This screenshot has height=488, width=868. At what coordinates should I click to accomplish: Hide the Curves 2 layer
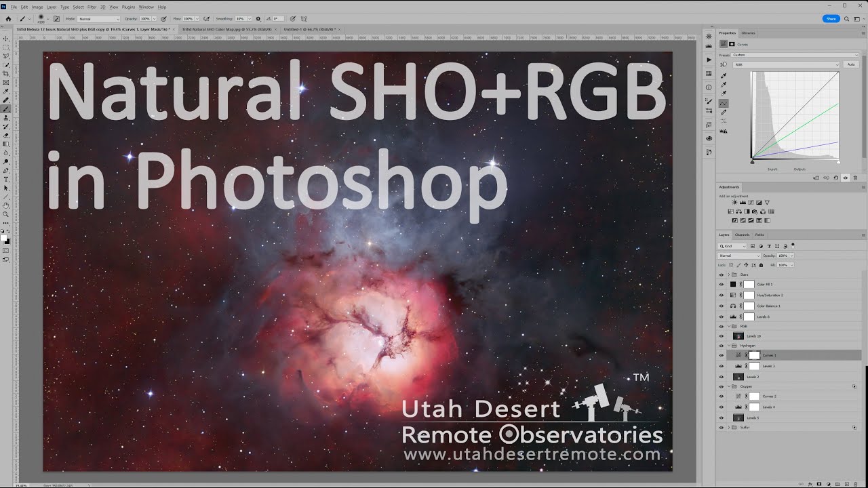click(722, 396)
